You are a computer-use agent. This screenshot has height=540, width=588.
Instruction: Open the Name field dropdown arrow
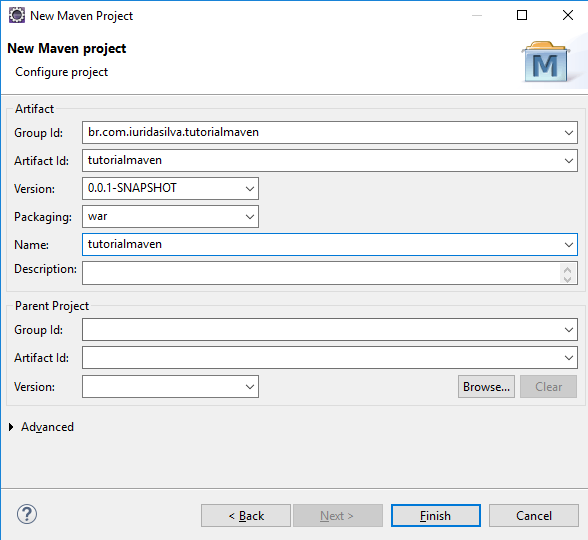point(568,244)
